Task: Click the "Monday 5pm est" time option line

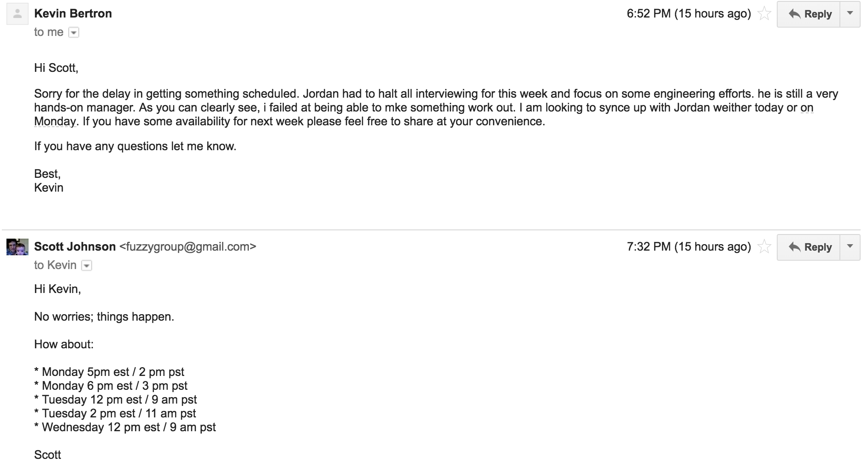Action: pos(109,372)
